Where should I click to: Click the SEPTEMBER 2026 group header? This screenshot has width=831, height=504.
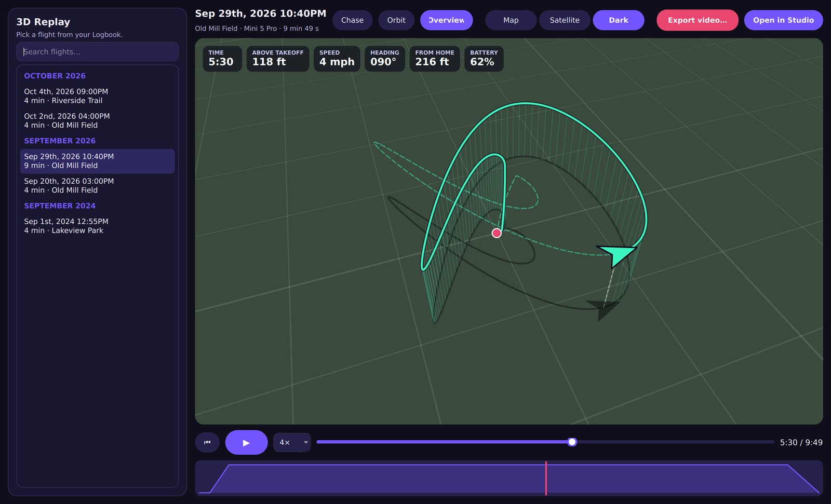click(x=60, y=141)
